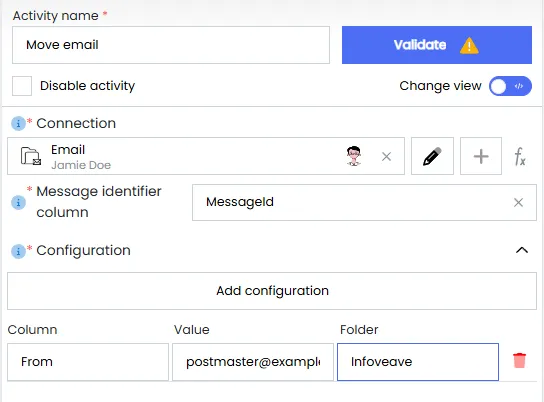
Task: Click the Add configuration button
Action: pyautogui.click(x=272, y=291)
